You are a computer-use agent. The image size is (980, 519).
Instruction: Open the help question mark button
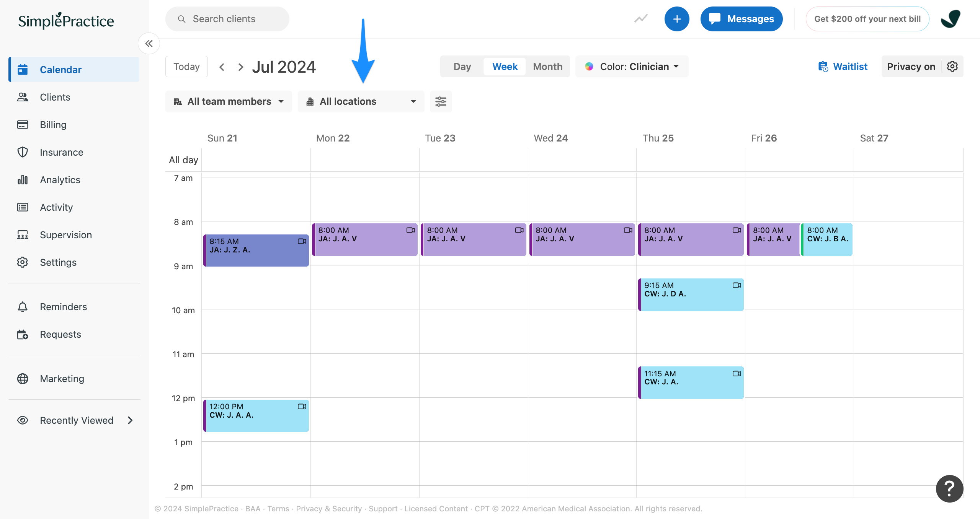point(950,489)
